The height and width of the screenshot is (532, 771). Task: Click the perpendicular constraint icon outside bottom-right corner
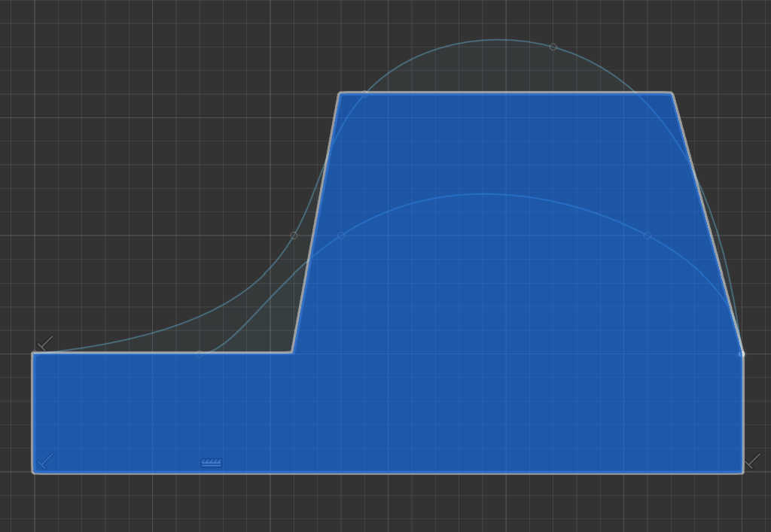752,461
